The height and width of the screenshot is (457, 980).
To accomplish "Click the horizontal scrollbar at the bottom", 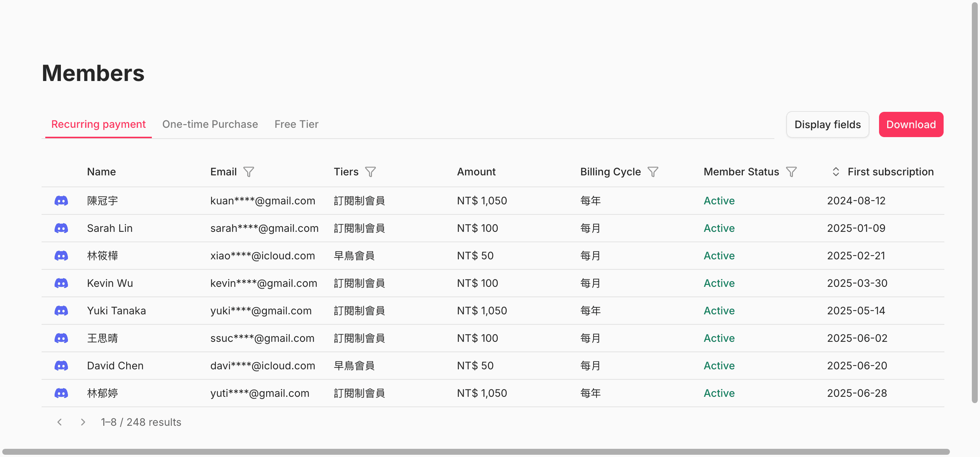I will pos(476,452).
